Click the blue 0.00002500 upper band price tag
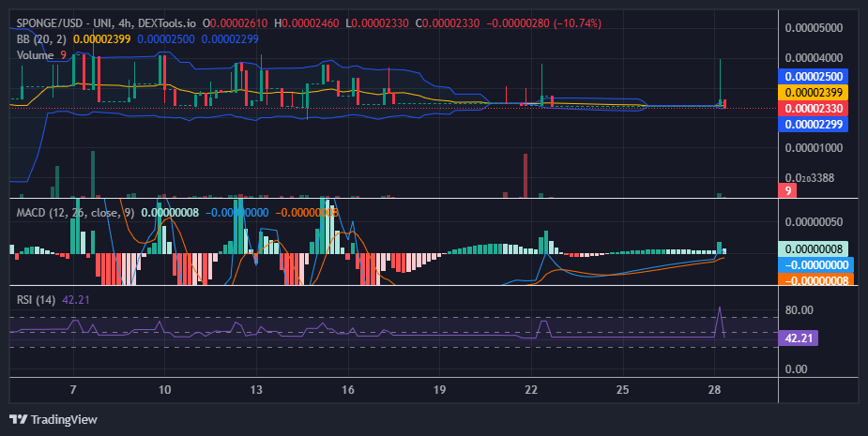The image size is (868, 436). 814,76
